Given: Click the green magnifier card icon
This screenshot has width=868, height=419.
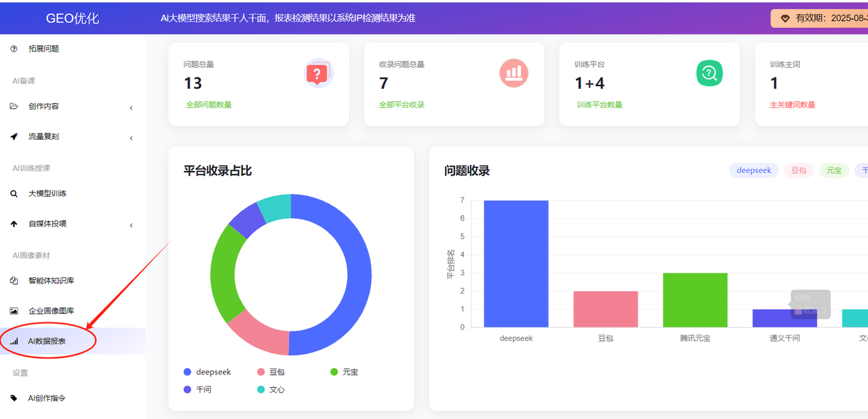Looking at the screenshot, I should (709, 73).
